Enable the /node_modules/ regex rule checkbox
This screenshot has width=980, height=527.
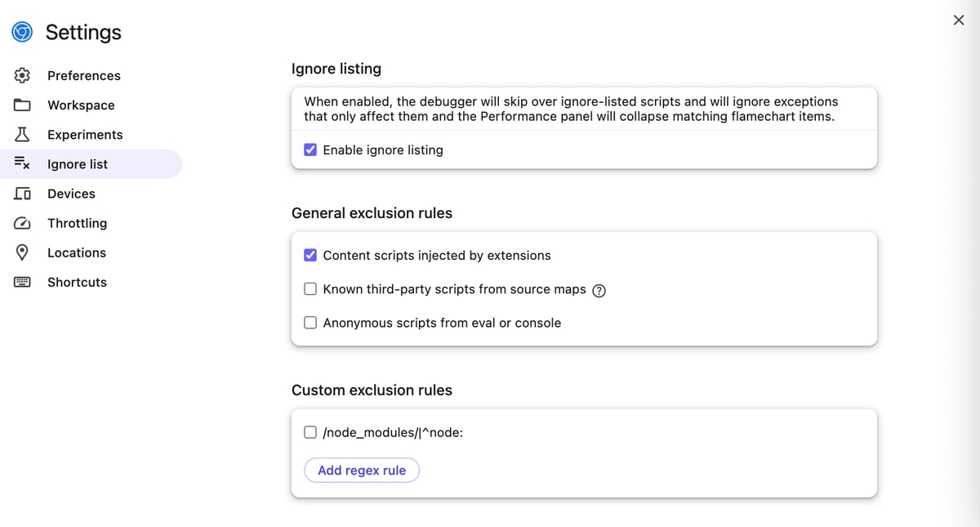pos(310,432)
